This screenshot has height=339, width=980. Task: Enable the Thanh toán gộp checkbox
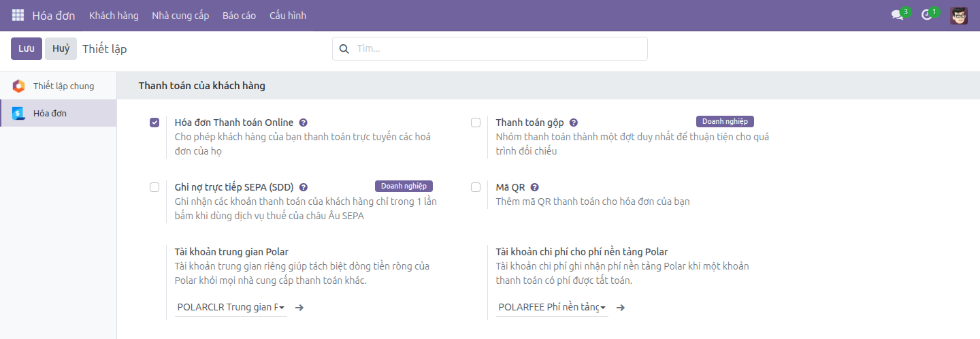[x=476, y=123]
